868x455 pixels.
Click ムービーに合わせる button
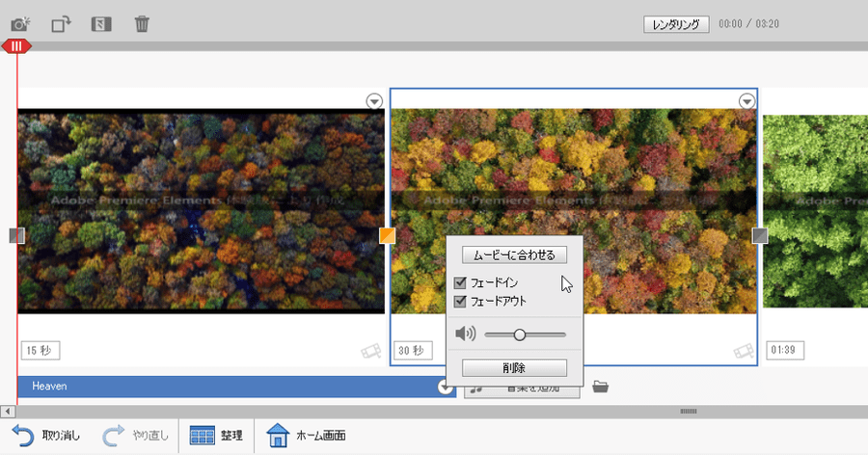click(514, 255)
